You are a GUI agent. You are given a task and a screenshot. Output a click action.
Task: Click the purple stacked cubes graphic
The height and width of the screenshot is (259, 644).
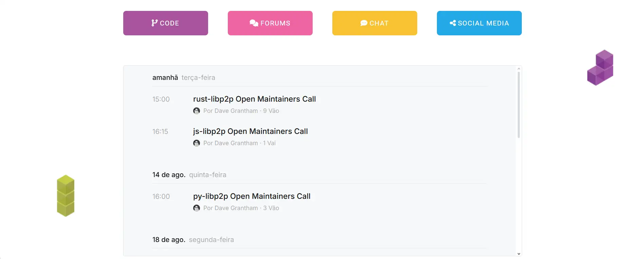600,68
